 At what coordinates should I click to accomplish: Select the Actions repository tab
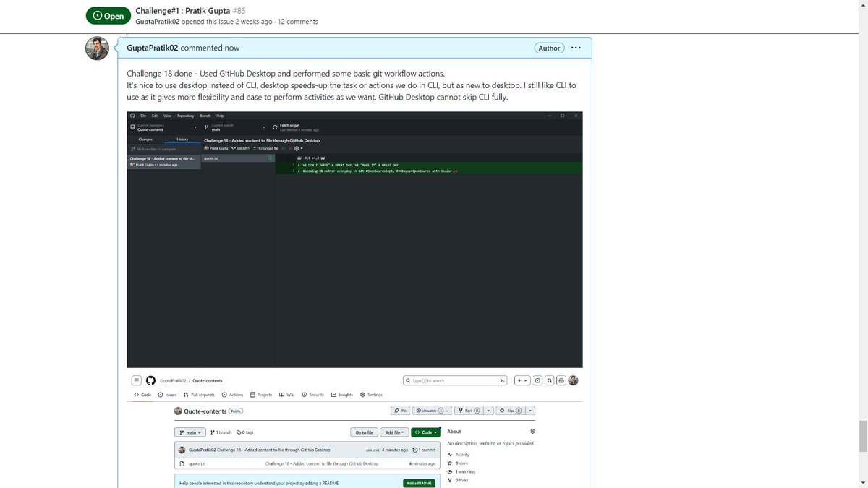pos(232,395)
